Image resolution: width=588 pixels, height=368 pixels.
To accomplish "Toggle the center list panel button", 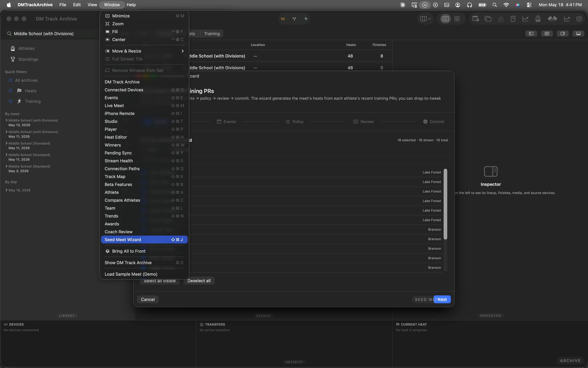I will [x=547, y=34].
